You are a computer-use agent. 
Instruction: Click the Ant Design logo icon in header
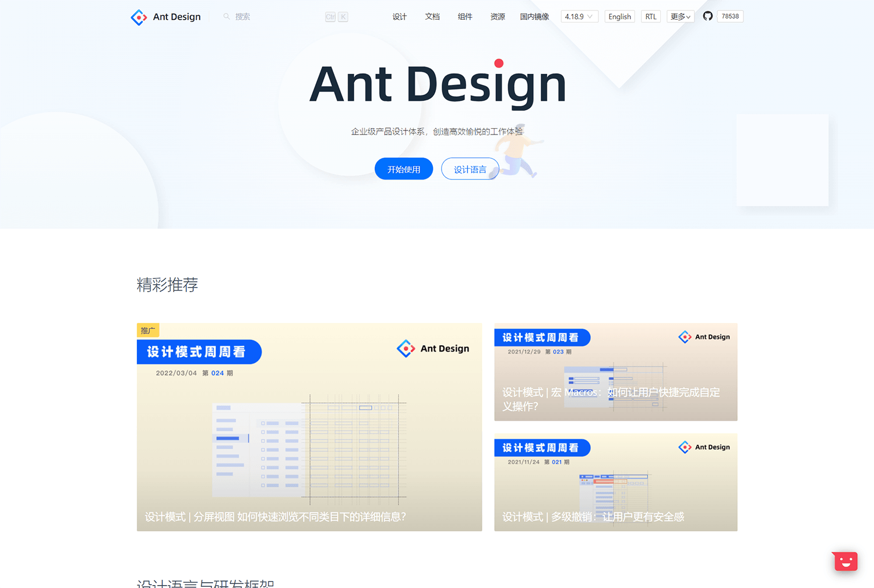click(x=139, y=17)
